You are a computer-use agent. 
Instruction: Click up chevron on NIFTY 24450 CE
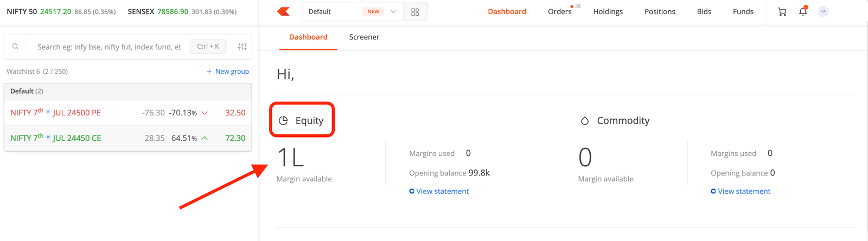point(205,138)
